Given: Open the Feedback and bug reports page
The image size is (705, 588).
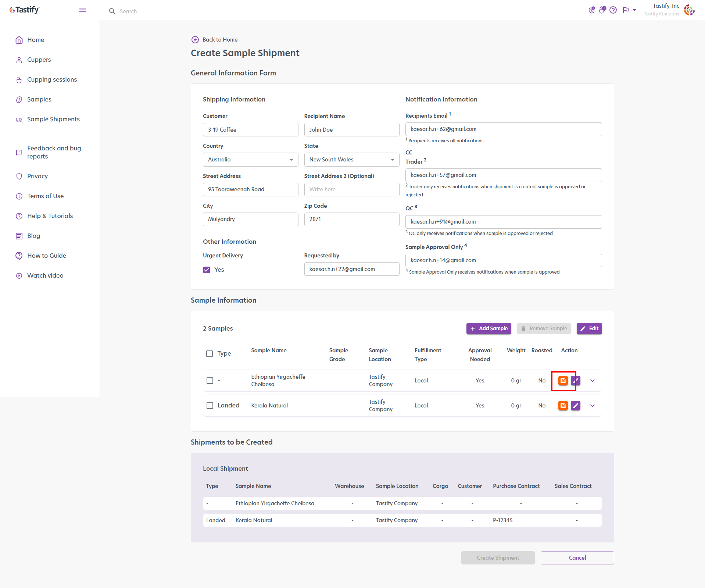Looking at the screenshot, I should coord(54,152).
